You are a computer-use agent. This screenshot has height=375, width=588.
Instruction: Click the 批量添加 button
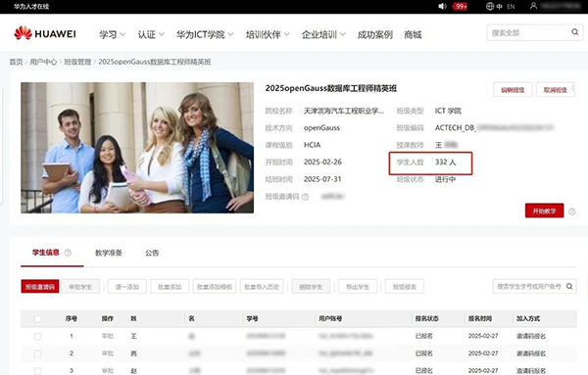(x=170, y=287)
